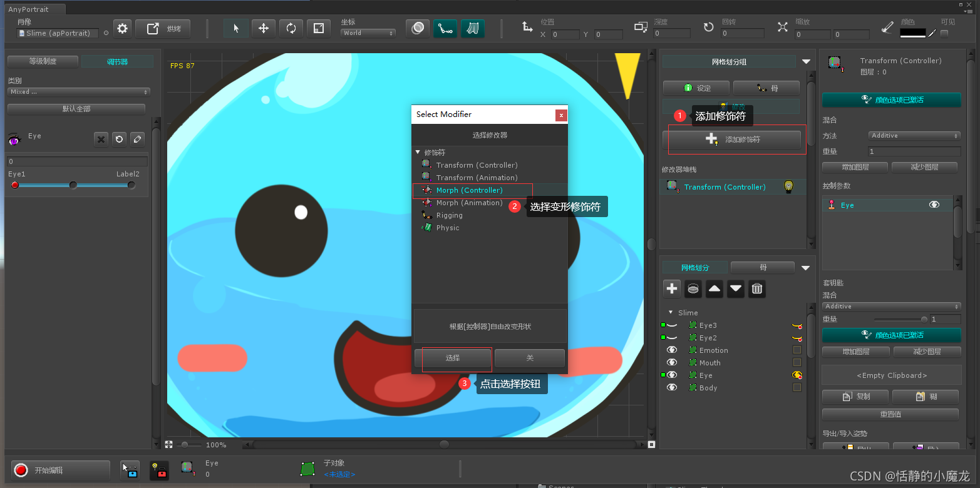
Task: Activate the scale tool
Action: pyautogui.click(x=319, y=28)
